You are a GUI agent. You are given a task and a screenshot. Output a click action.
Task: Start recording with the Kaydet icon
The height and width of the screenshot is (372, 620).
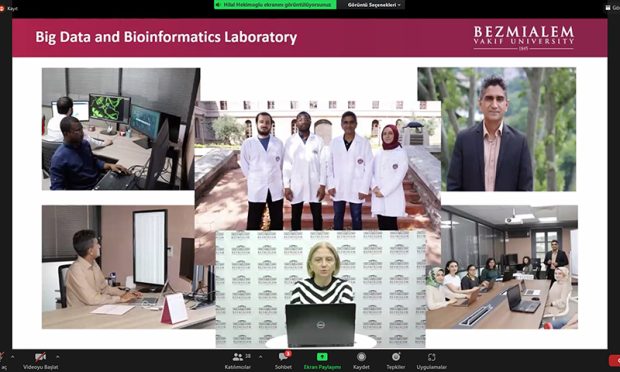point(361,357)
